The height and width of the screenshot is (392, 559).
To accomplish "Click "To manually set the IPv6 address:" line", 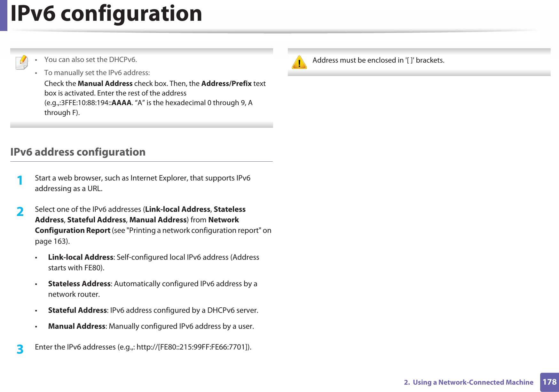I will pos(97,73).
